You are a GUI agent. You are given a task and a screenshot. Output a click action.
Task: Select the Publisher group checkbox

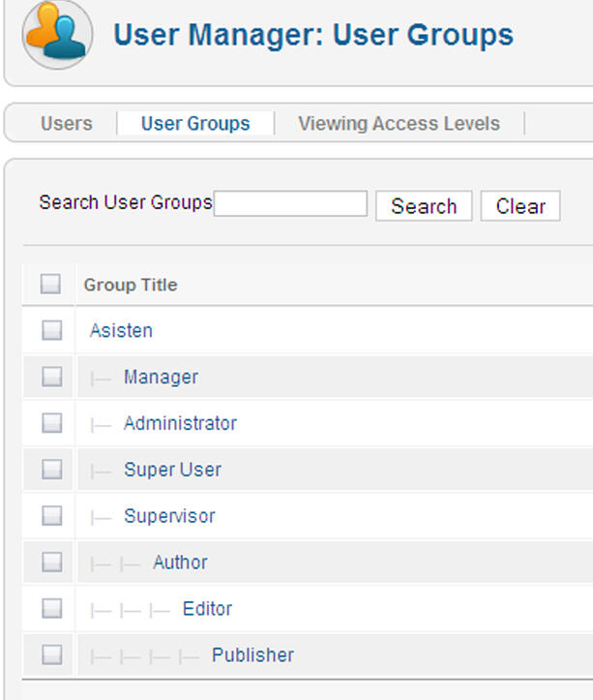pos(52,654)
